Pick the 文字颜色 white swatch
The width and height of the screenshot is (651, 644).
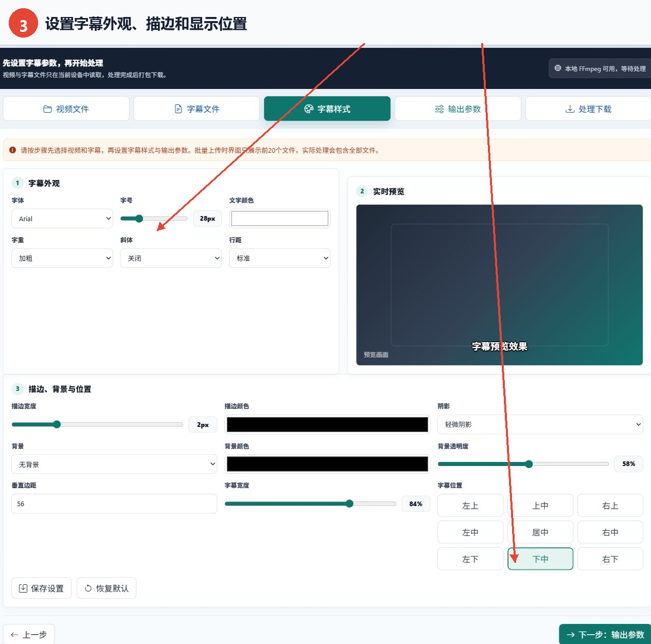(x=279, y=219)
